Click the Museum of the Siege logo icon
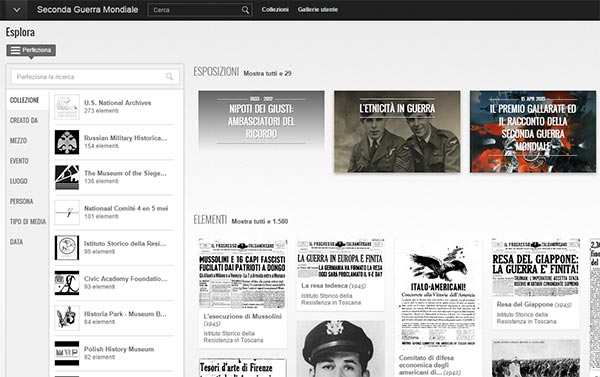The image size is (600, 377). 67,177
